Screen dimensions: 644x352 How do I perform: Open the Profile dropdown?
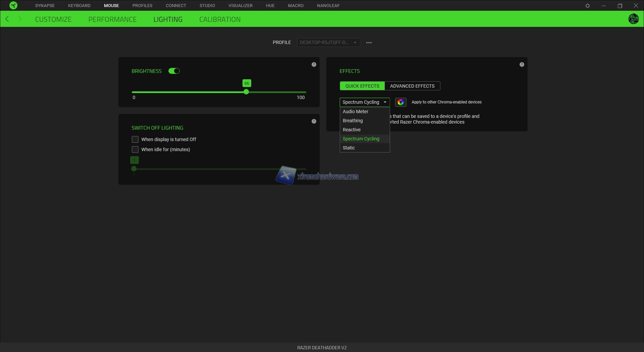[328, 43]
